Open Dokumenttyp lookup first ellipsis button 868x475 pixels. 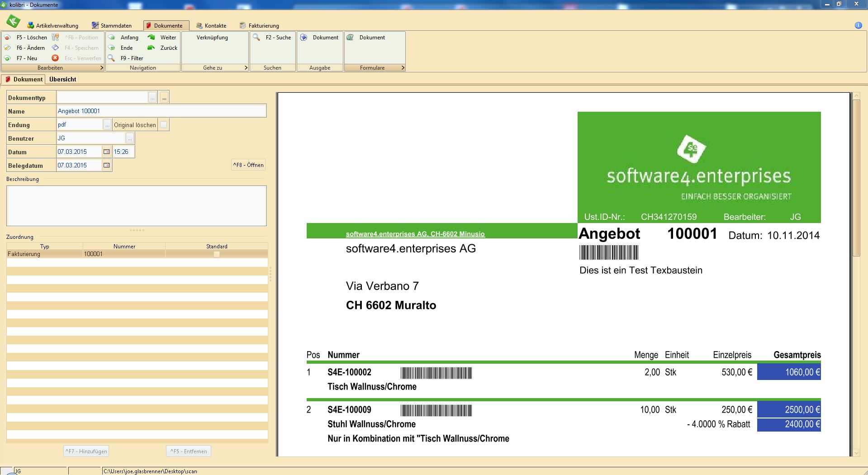coord(152,97)
